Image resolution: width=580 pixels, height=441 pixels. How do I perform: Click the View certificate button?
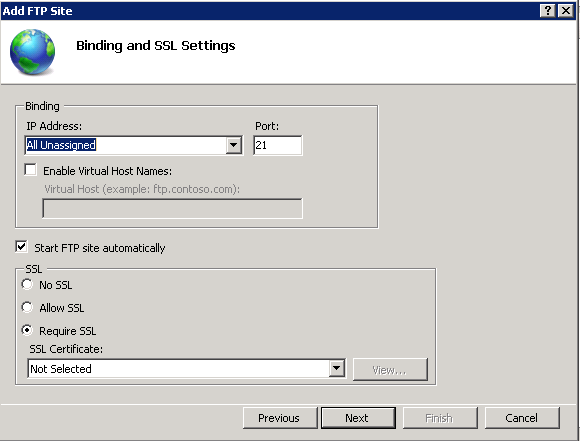point(390,369)
